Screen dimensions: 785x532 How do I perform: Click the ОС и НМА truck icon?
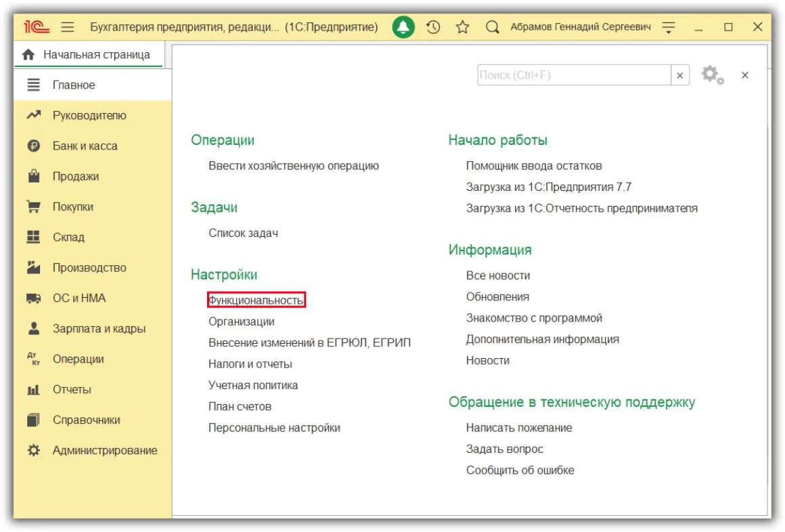coord(34,298)
